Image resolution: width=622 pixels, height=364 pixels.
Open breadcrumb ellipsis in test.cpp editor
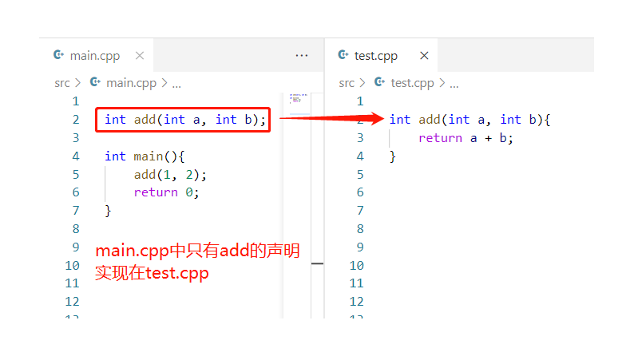[x=454, y=84]
